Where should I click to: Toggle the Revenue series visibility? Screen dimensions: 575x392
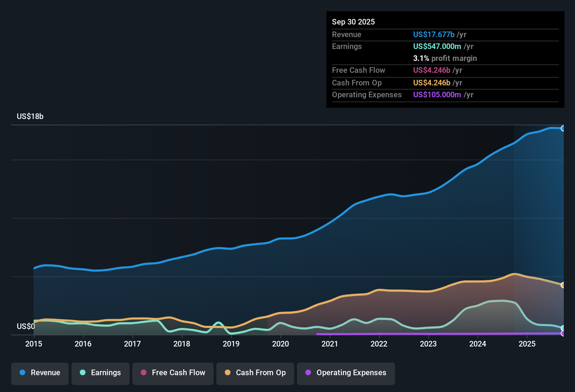(x=40, y=373)
